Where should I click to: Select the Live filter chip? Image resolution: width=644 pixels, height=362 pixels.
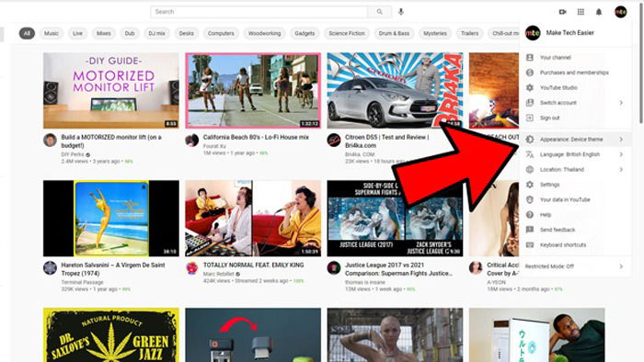(77, 33)
